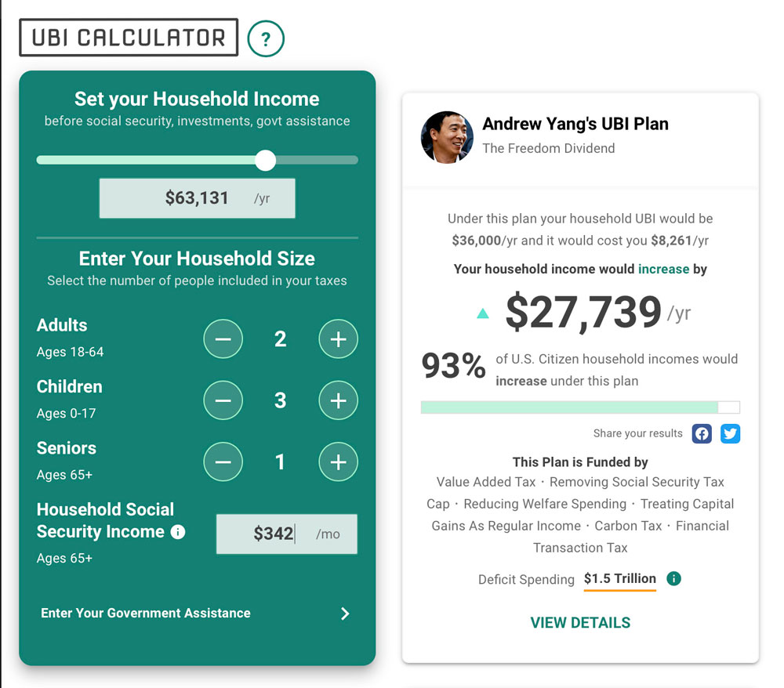The image size is (784, 688).
Task: Click the Social Security monthly income field
Action: click(287, 534)
